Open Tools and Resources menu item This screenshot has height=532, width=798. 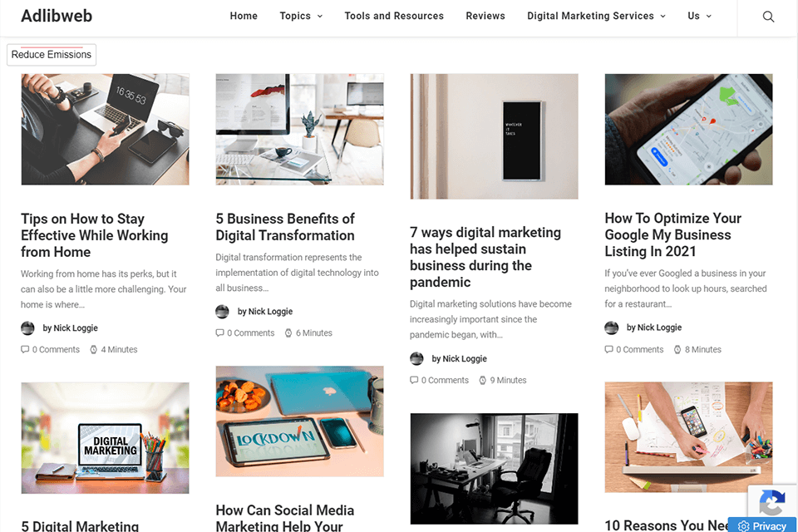coord(394,17)
